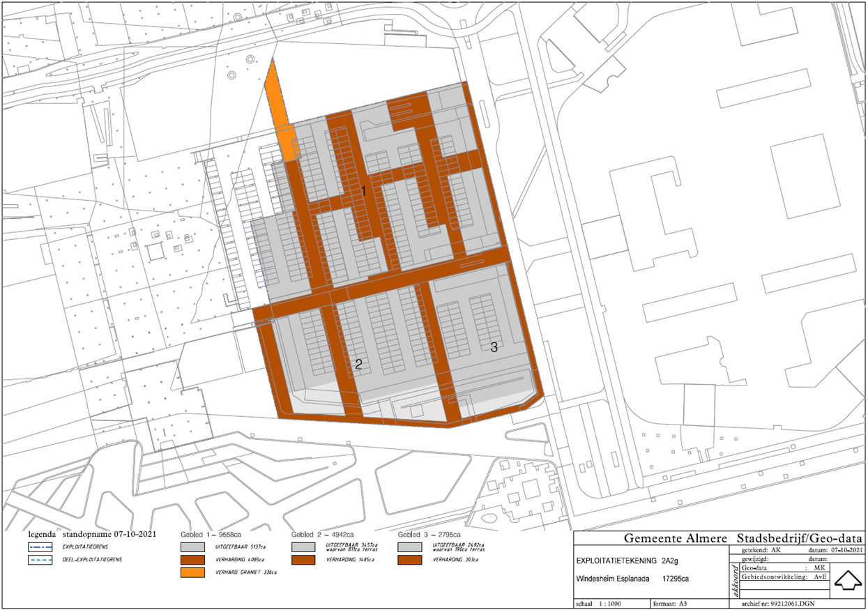Click Gebied 1 brown Verharding legend swatch
This screenshot has height=610, width=868.
pos(192,560)
